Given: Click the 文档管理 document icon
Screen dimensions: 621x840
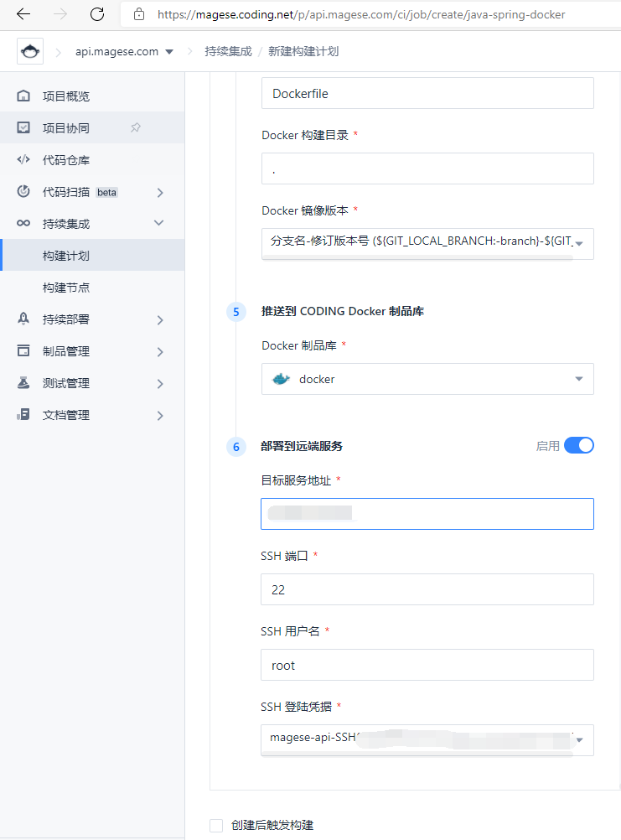Looking at the screenshot, I should click(23, 415).
